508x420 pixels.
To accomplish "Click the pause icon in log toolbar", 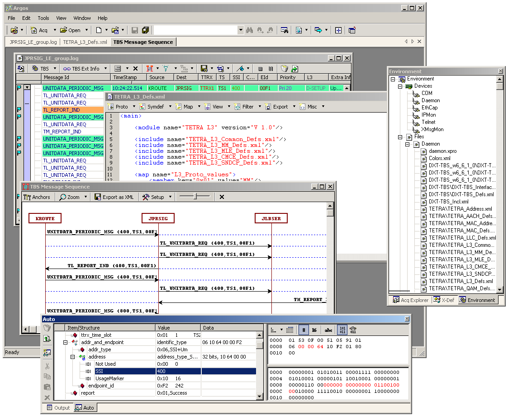I will (271, 69).
